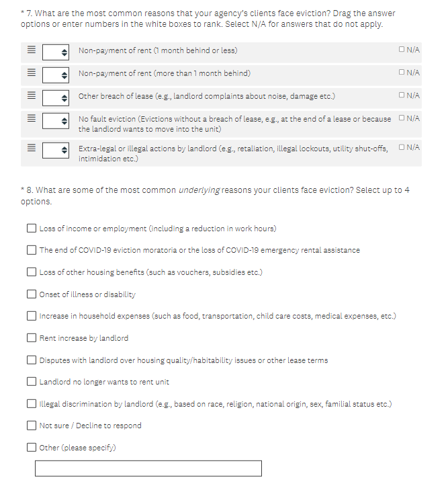Tick N/A for 'Extra-legal or illegal actions by landlord'
Screen dimensions: 448x482
pyautogui.click(x=402, y=147)
